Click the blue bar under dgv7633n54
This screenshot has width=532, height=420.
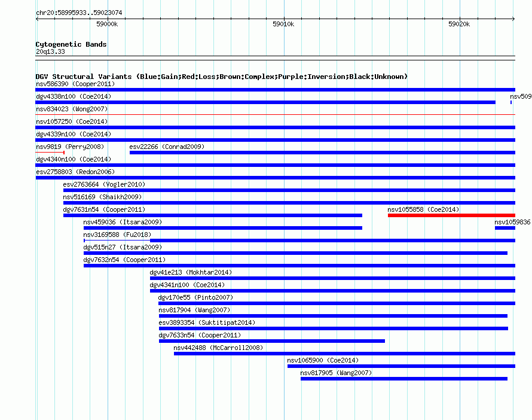(x=272, y=341)
